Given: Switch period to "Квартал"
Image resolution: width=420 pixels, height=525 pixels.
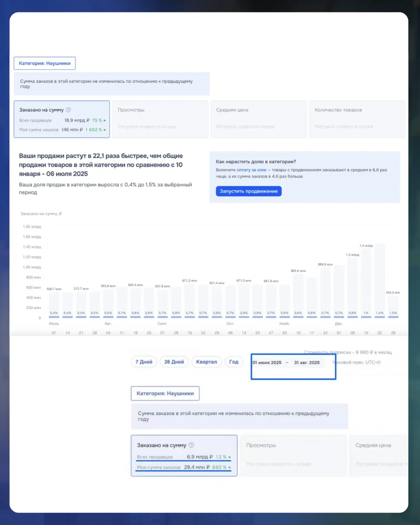Looking at the screenshot, I should pyautogui.click(x=206, y=362).
